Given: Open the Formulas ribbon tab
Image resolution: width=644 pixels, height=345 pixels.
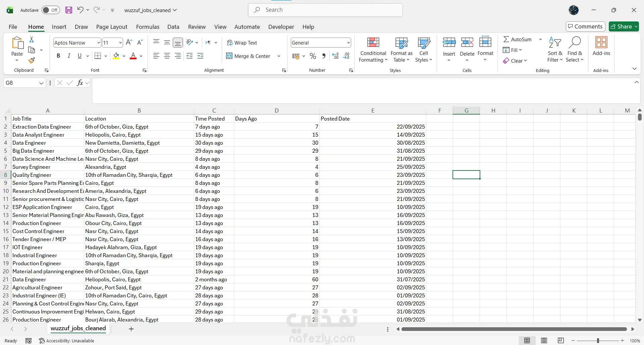Looking at the screenshot, I should (x=148, y=27).
